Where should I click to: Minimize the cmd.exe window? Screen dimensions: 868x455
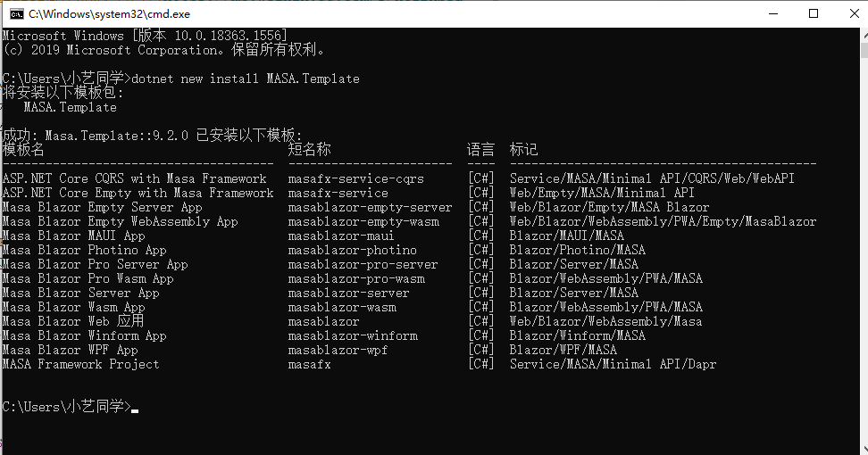(773, 13)
